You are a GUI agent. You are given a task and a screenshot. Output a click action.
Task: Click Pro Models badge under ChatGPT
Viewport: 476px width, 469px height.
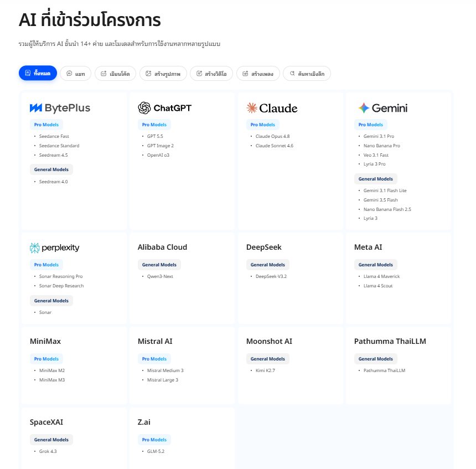point(154,125)
